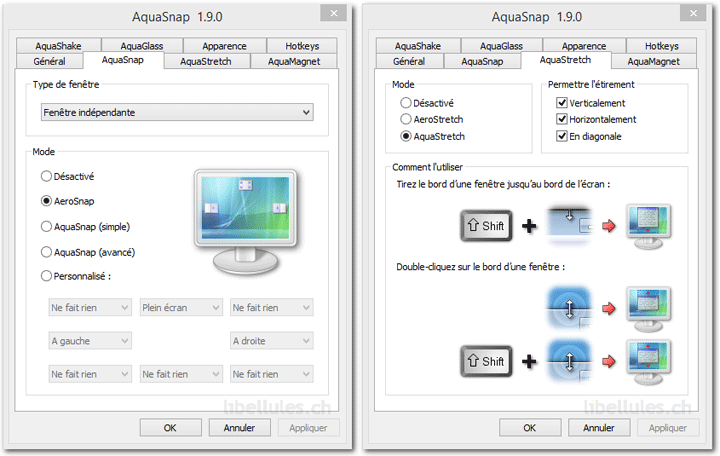720x456 pixels.
Task: Click OK in the left AquaSnap window
Action: [x=170, y=428]
